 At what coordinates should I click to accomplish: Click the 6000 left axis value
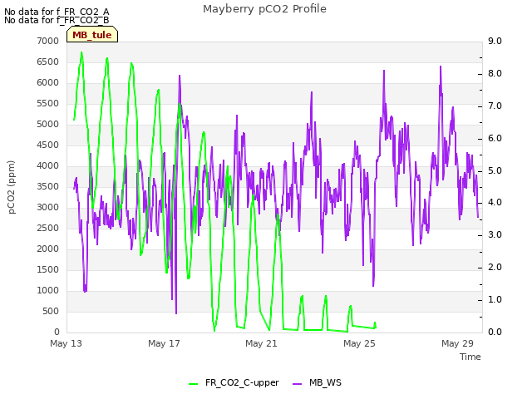(48, 83)
